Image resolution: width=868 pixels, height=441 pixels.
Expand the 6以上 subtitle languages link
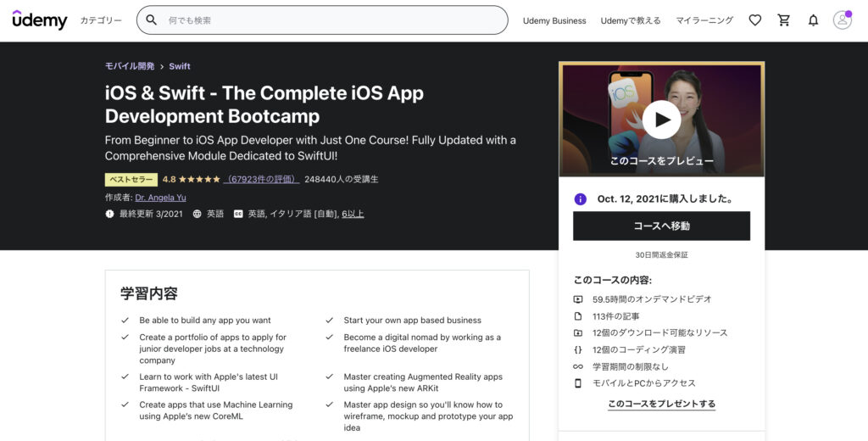[x=353, y=214]
